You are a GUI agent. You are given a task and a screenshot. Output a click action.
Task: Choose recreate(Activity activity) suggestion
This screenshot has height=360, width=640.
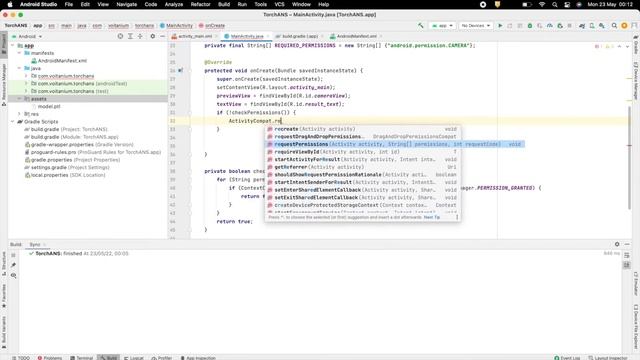[362, 129]
